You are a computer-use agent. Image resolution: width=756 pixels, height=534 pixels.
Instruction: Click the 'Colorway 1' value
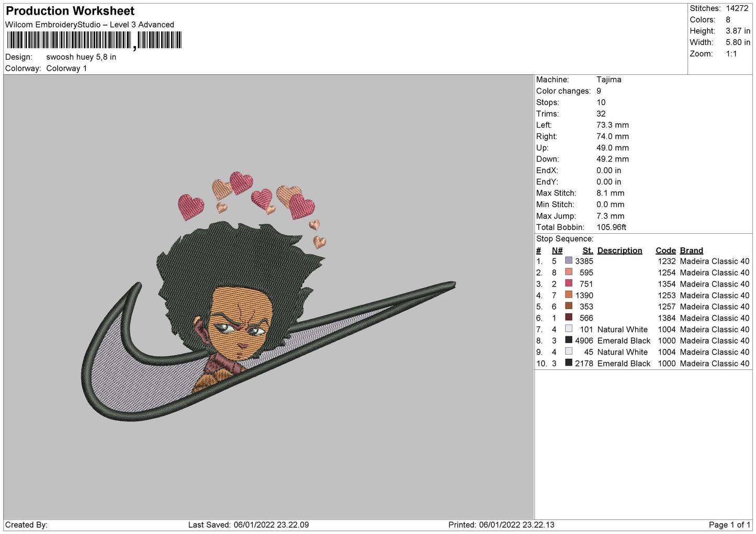(66, 69)
